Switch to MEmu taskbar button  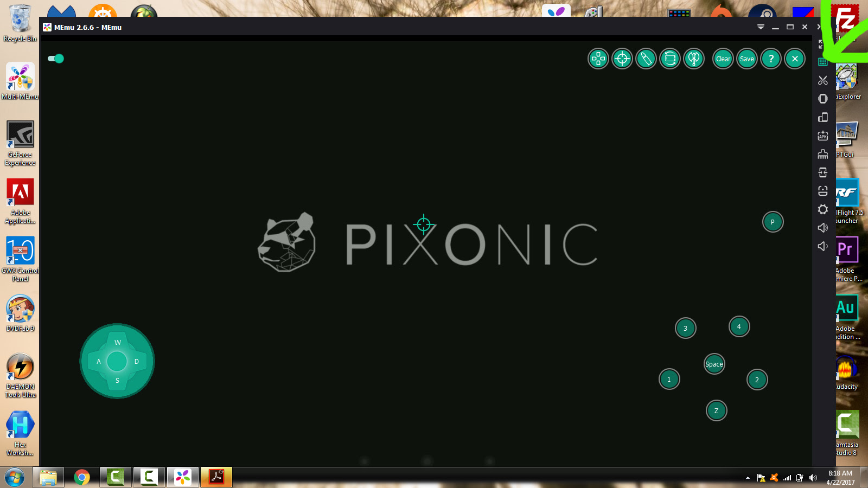click(183, 477)
